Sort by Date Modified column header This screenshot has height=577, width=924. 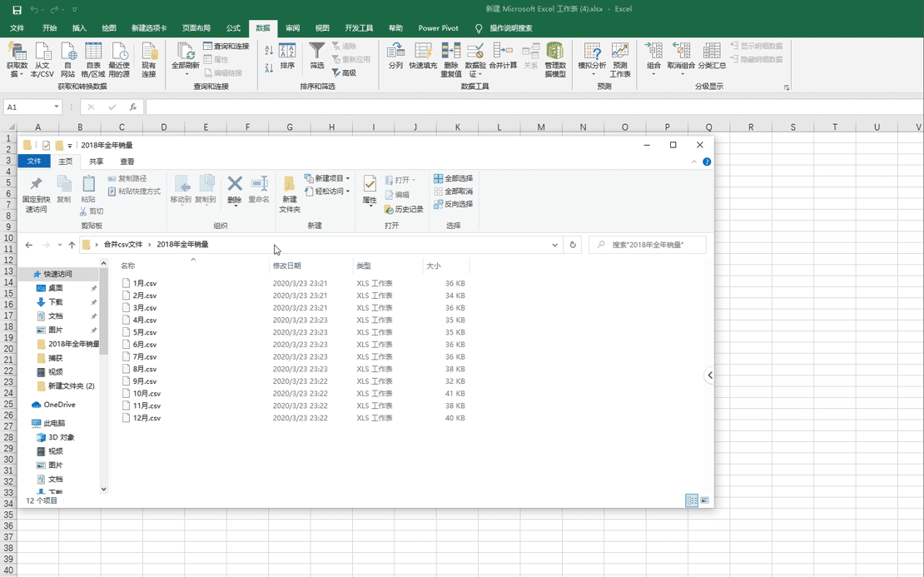[287, 266]
